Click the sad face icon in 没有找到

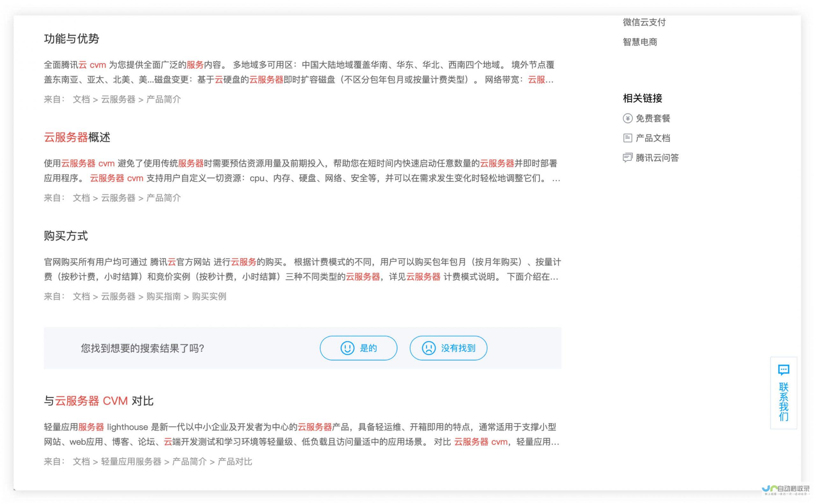coord(428,348)
